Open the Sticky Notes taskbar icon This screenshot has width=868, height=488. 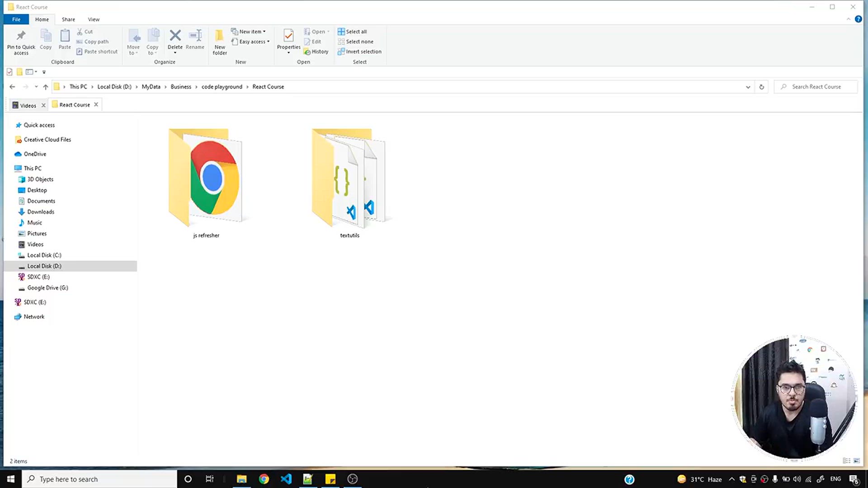(330, 479)
